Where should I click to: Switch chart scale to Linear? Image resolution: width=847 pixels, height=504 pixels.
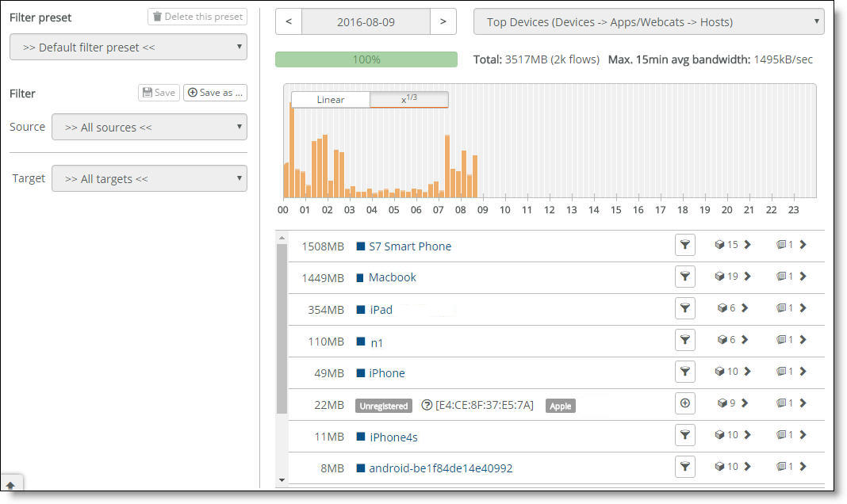click(331, 100)
